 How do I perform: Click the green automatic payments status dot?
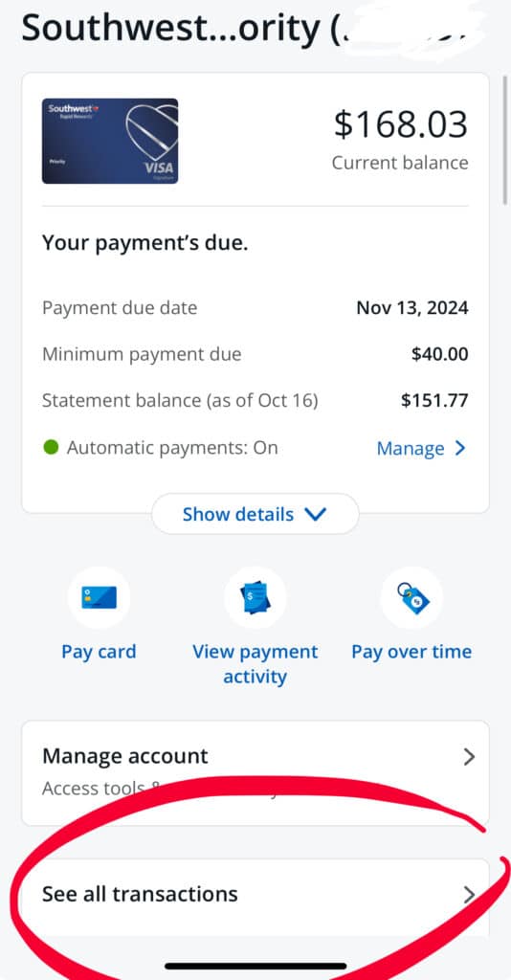[52, 448]
